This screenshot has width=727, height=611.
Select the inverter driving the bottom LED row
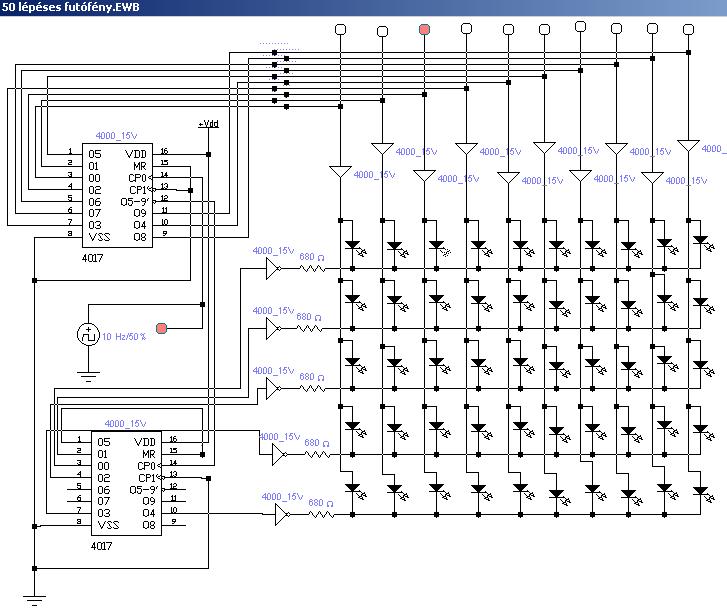click(x=282, y=515)
